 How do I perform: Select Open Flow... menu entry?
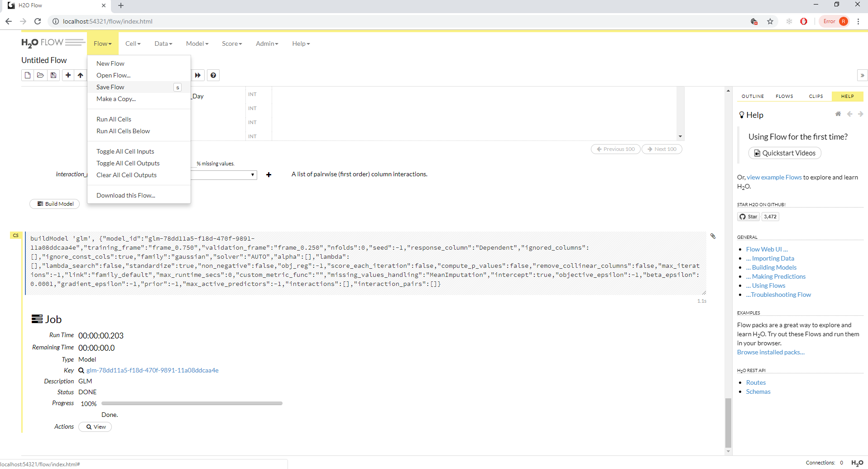[139, 75]
